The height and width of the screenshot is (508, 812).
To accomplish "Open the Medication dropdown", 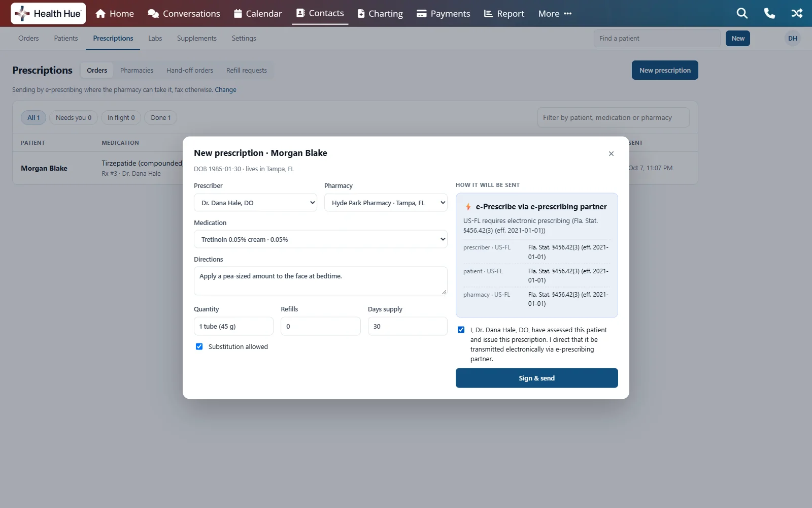I will pyautogui.click(x=321, y=239).
